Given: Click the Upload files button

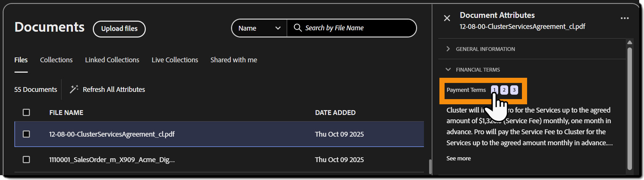Looking at the screenshot, I should coord(119,29).
